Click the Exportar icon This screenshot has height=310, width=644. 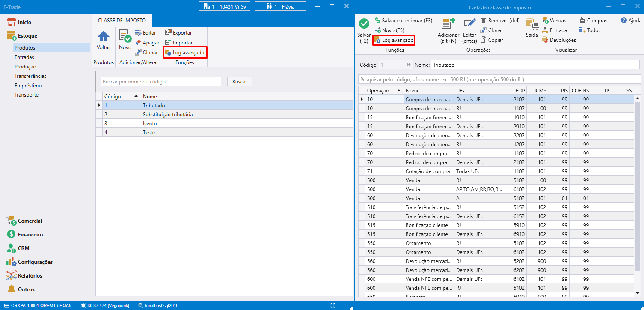[x=168, y=33]
